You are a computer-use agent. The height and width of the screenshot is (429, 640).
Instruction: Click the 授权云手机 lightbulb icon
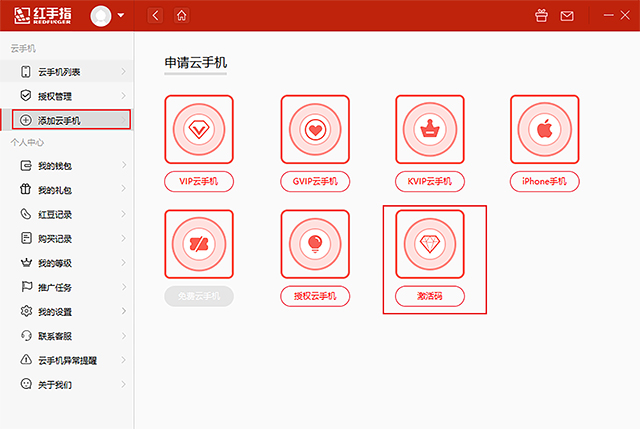tap(315, 244)
